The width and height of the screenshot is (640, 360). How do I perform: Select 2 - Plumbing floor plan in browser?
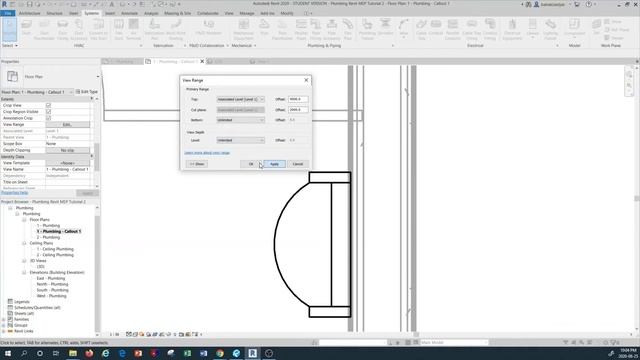coord(48,237)
